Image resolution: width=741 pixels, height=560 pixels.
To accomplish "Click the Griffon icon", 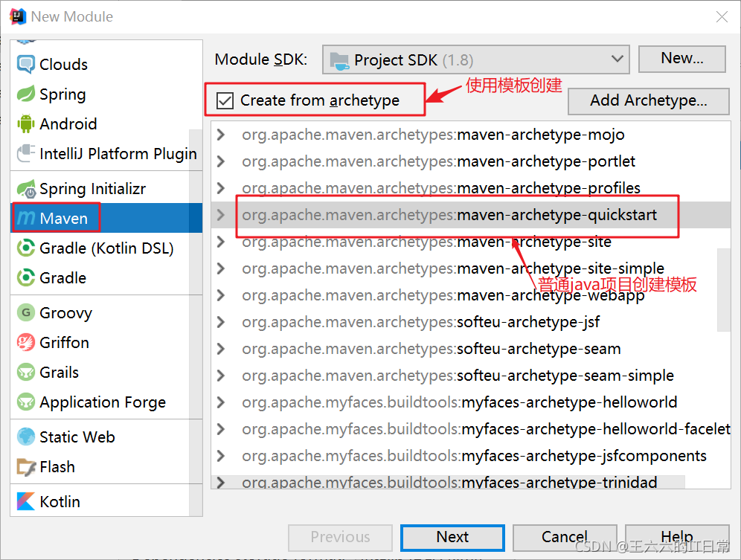I will (x=25, y=343).
